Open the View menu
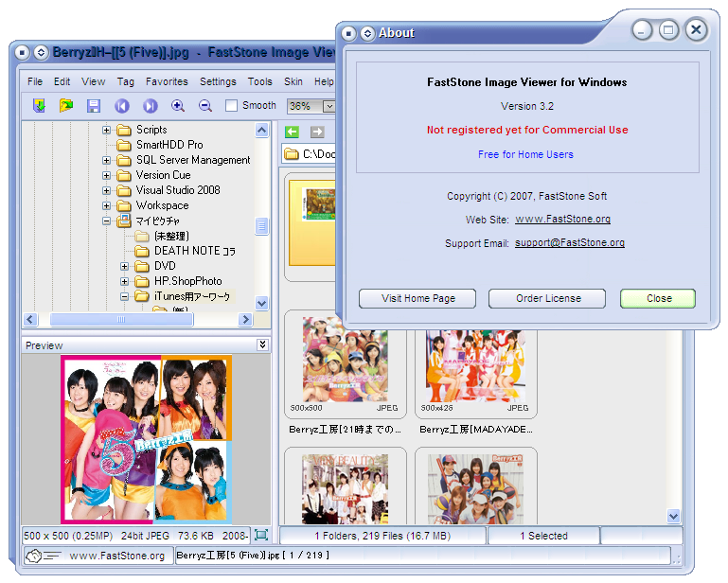 tap(94, 81)
